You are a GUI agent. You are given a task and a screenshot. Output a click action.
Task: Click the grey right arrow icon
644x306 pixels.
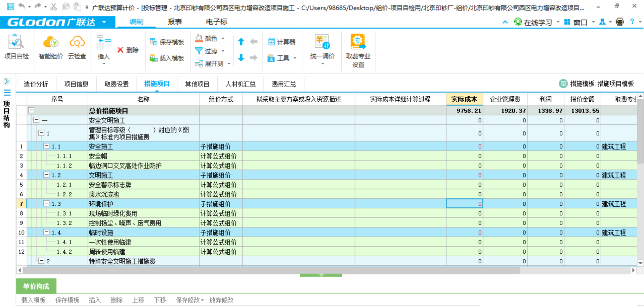254,58
